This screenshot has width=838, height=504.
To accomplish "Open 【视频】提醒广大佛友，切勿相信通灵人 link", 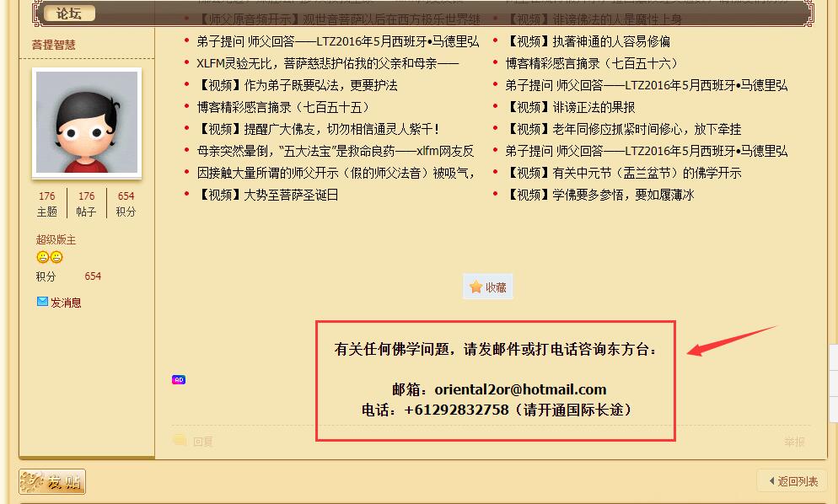I will [x=319, y=129].
